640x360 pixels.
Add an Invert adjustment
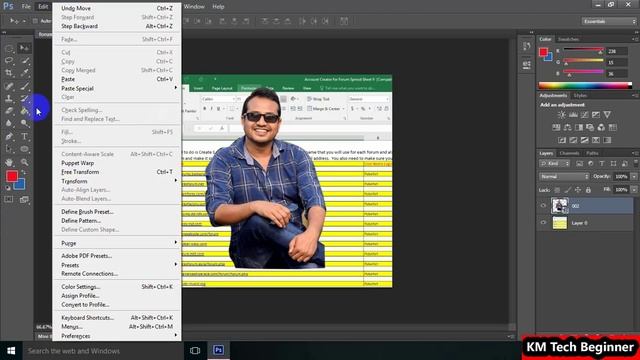tap(562, 140)
